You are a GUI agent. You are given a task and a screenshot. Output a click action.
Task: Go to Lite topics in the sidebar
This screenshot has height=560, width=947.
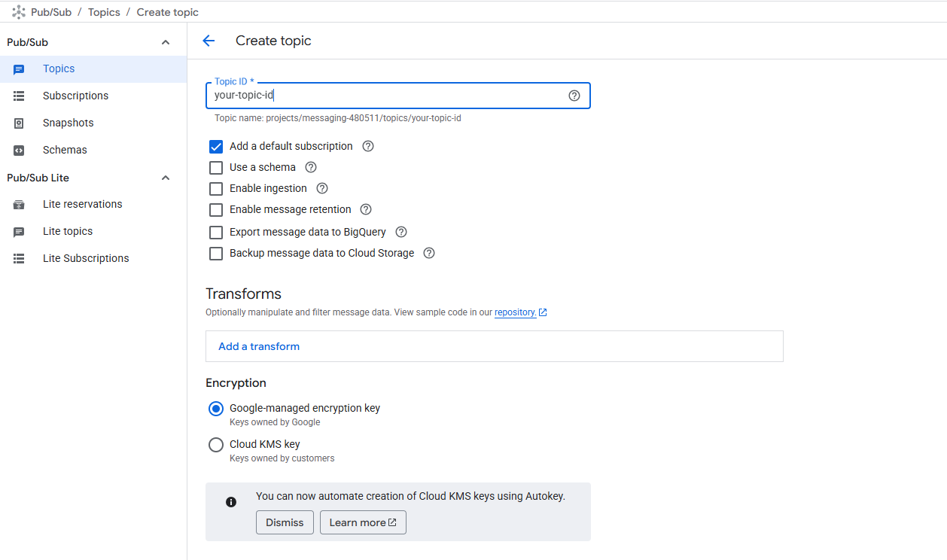(x=68, y=231)
